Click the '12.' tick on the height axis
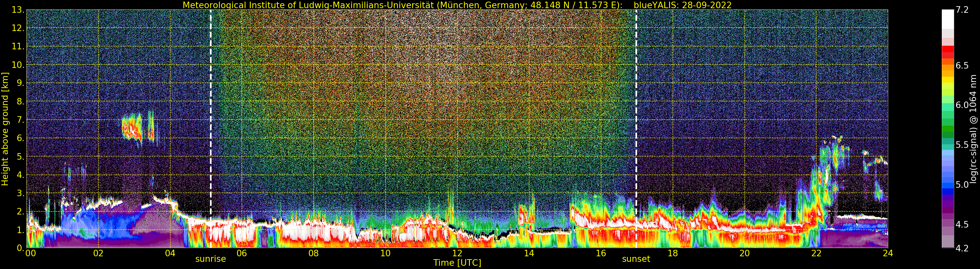This screenshot has height=269, width=980. (18, 28)
